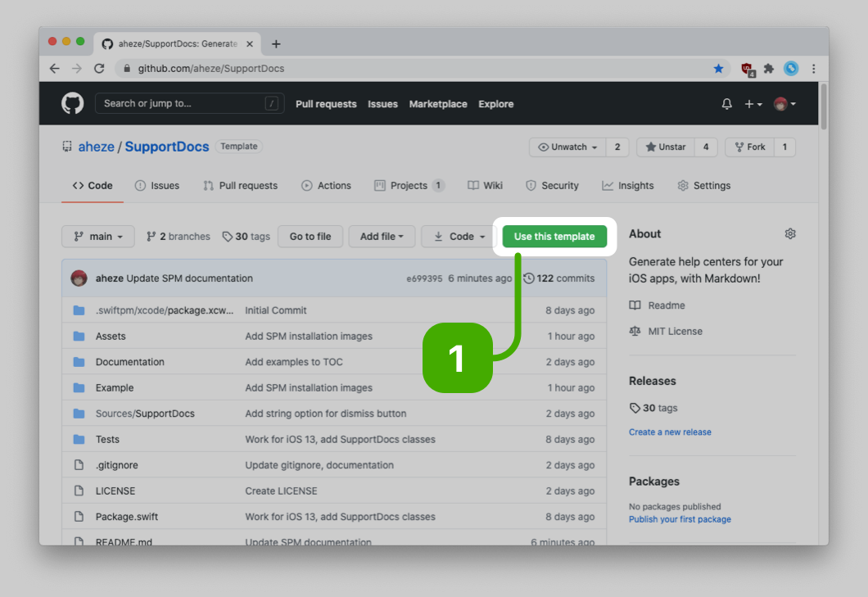Image resolution: width=868 pixels, height=597 pixels.
Task: Expand the Add file dropdown
Action: [382, 237]
